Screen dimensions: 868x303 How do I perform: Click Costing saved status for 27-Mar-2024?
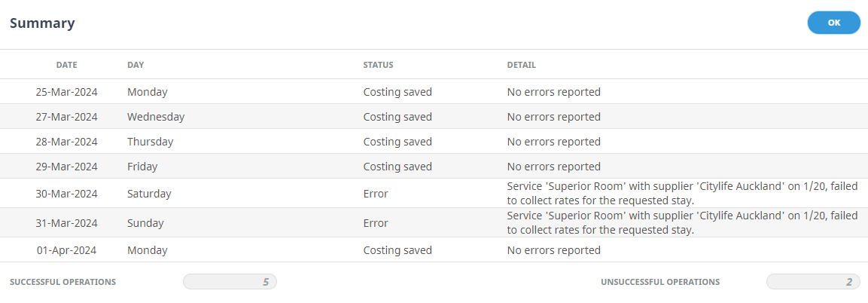pos(397,117)
